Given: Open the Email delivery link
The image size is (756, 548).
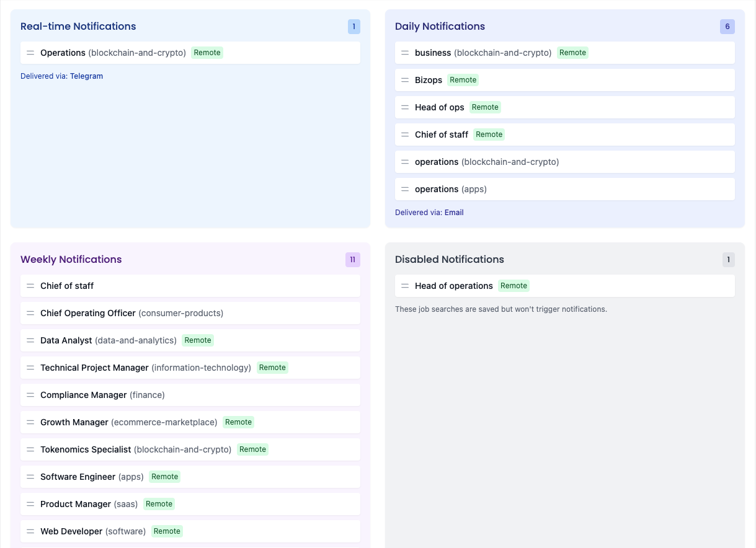Looking at the screenshot, I should pyautogui.click(x=454, y=212).
